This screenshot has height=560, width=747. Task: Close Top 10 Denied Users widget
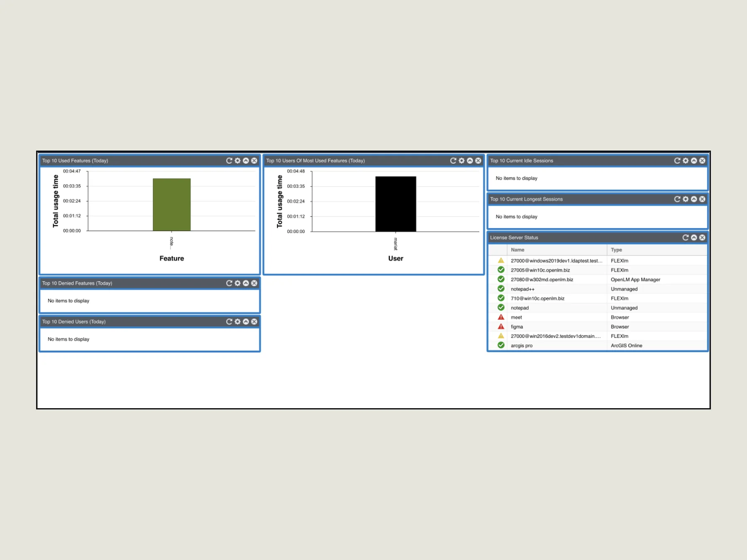pyautogui.click(x=254, y=321)
